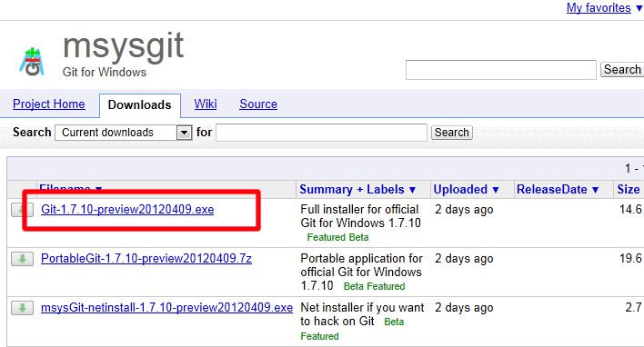
Task: Open the Uploaded column sort menu
Action: coord(466,190)
